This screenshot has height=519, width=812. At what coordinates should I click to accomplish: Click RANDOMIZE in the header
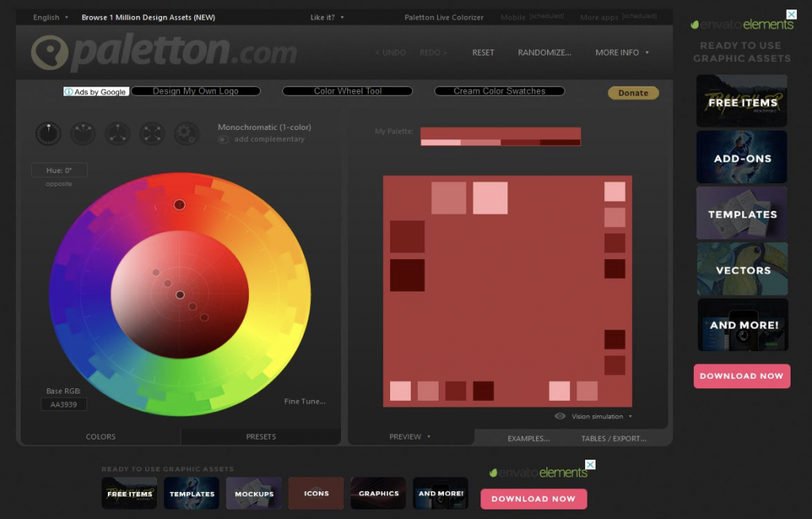[x=544, y=52]
